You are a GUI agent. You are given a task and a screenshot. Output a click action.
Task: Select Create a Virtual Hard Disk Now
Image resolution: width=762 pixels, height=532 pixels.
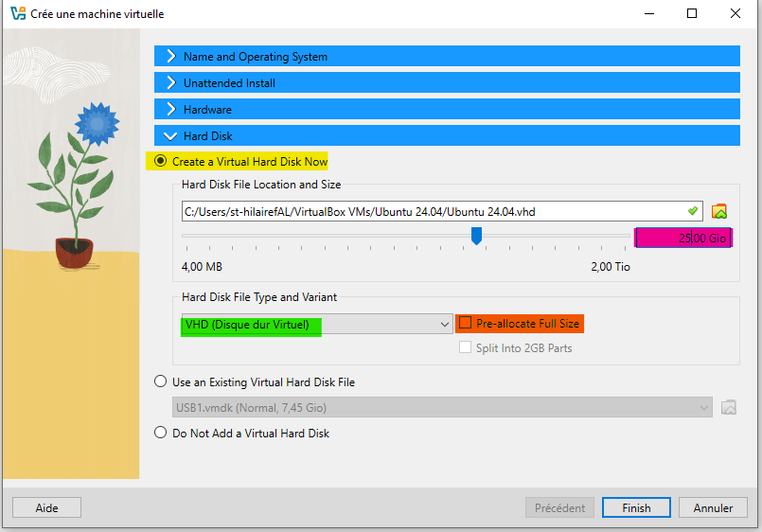[160, 162]
